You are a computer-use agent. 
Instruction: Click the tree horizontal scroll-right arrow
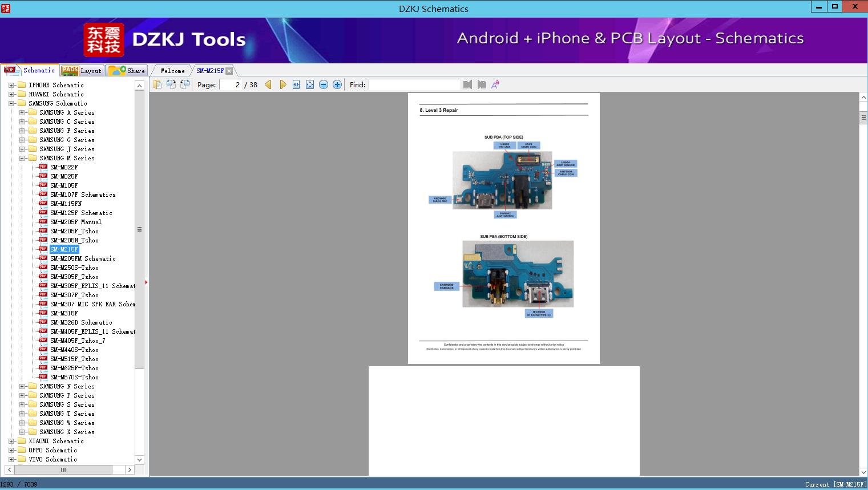point(130,470)
